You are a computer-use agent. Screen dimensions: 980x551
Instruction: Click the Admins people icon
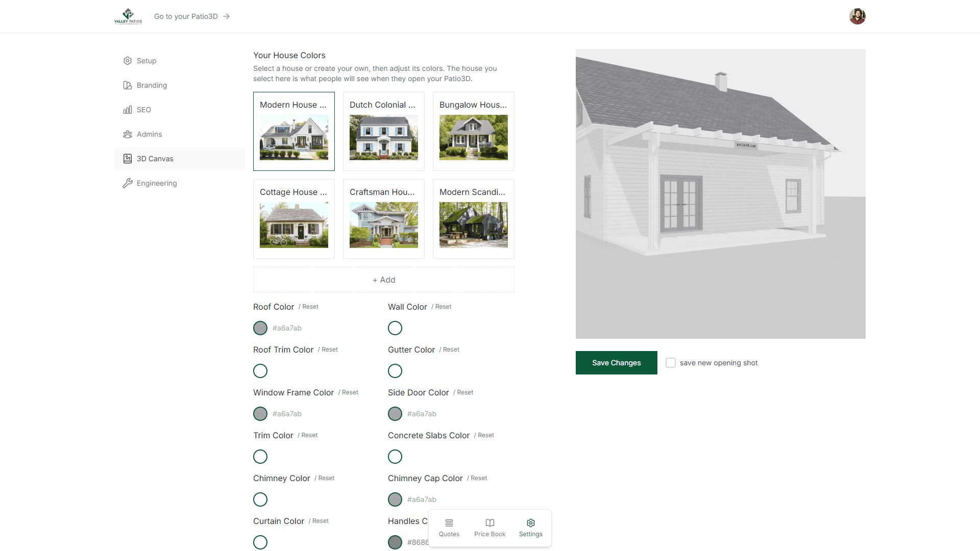click(x=128, y=134)
